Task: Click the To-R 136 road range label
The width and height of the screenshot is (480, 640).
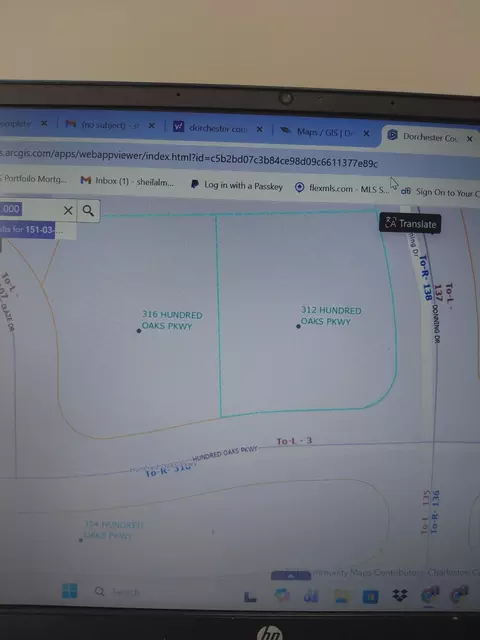Action: click(435, 512)
